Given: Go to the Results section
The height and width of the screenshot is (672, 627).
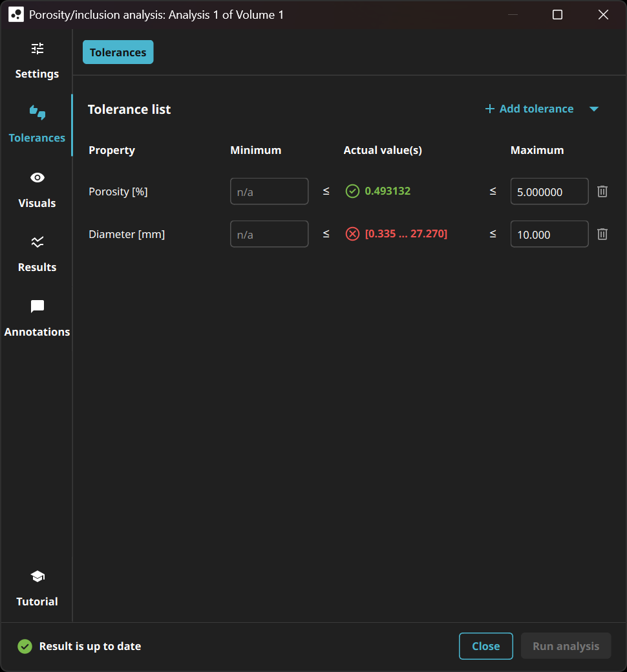Looking at the screenshot, I should [x=37, y=254].
